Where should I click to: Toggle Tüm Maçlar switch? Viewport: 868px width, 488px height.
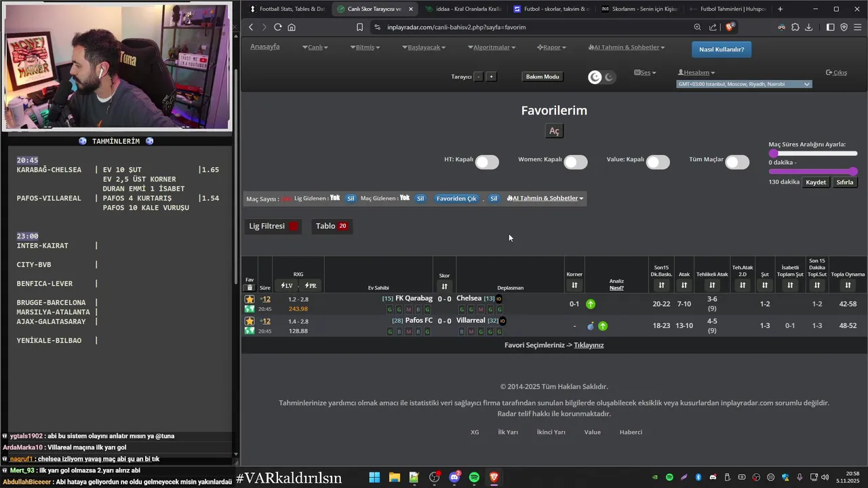click(737, 162)
